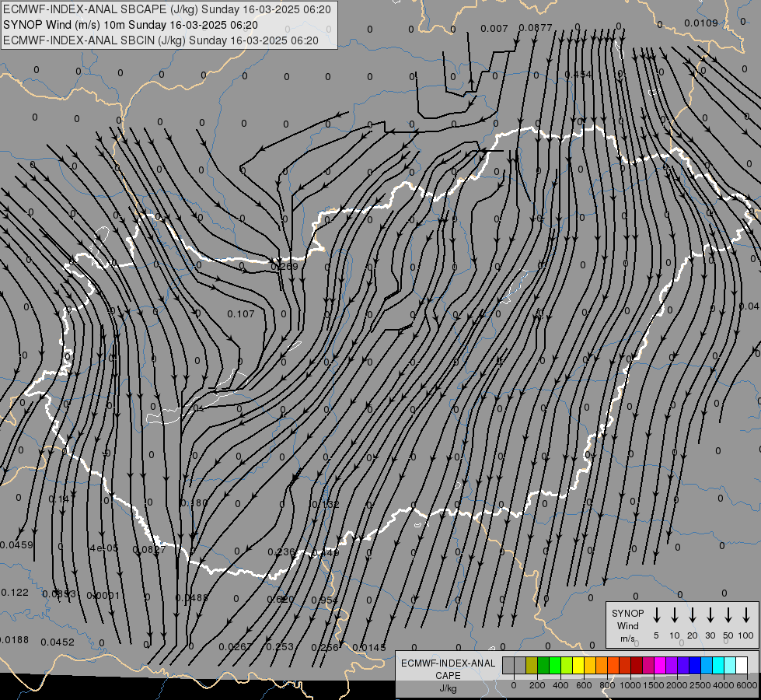Click the 0.122 value on the map
Screen dimensions: 761x700
(15, 593)
